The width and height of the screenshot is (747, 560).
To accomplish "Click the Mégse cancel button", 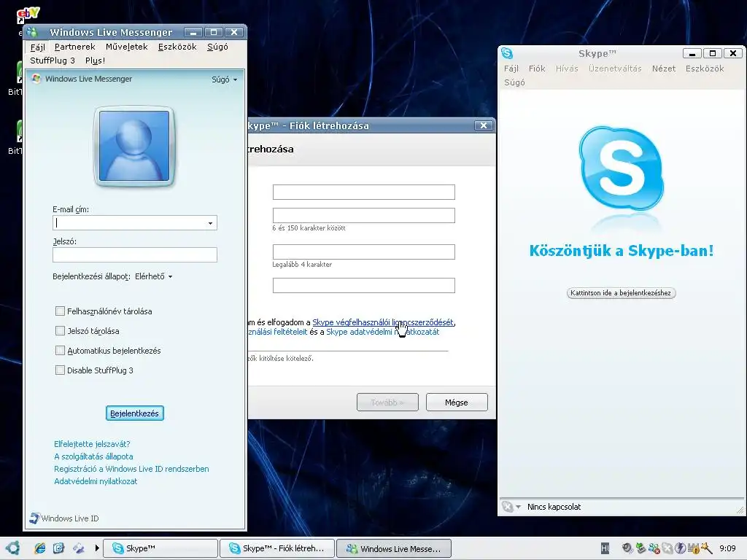I will [457, 402].
